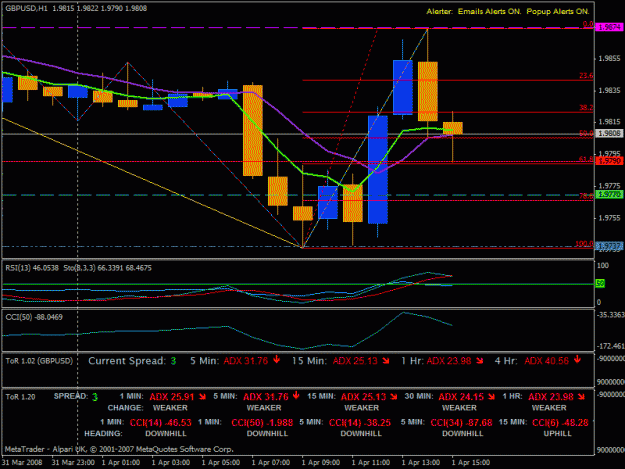The image size is (625, 469).
Task: Click the 'HEADING:' row label
Action: tap(103, 434)
